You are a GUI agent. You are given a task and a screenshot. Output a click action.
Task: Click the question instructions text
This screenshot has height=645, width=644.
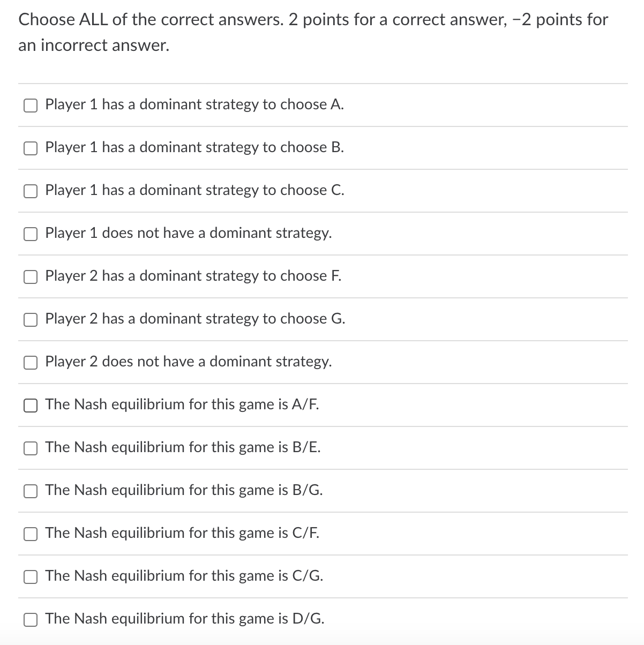[x=312, y=32]
